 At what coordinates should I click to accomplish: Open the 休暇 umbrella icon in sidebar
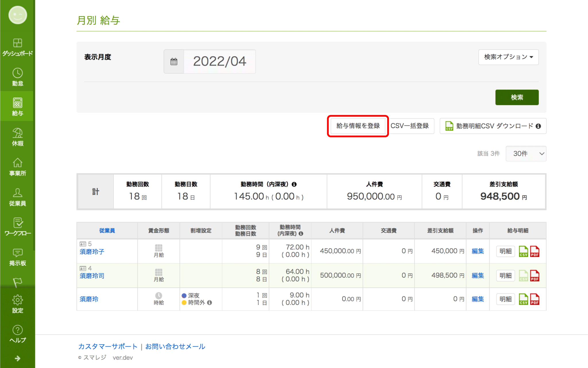(x=18, y=133)
